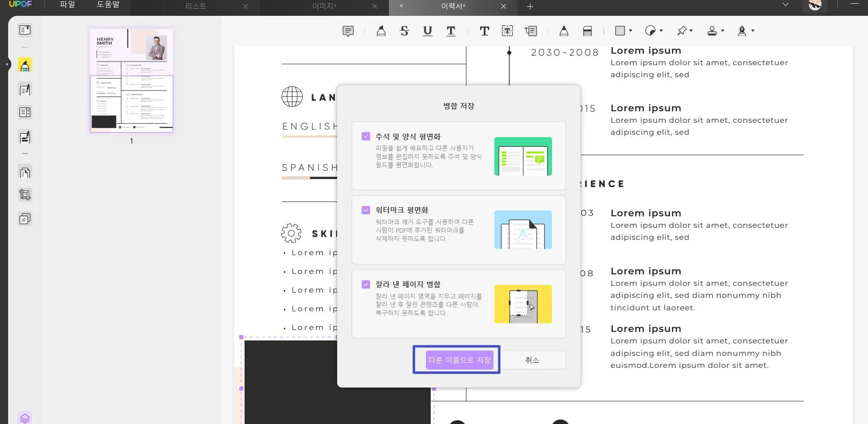This screenshot has width=868, height=424.
Task: Open the form preparation sidebar icon
Action: pyautogui.click(x=25, y=112)
